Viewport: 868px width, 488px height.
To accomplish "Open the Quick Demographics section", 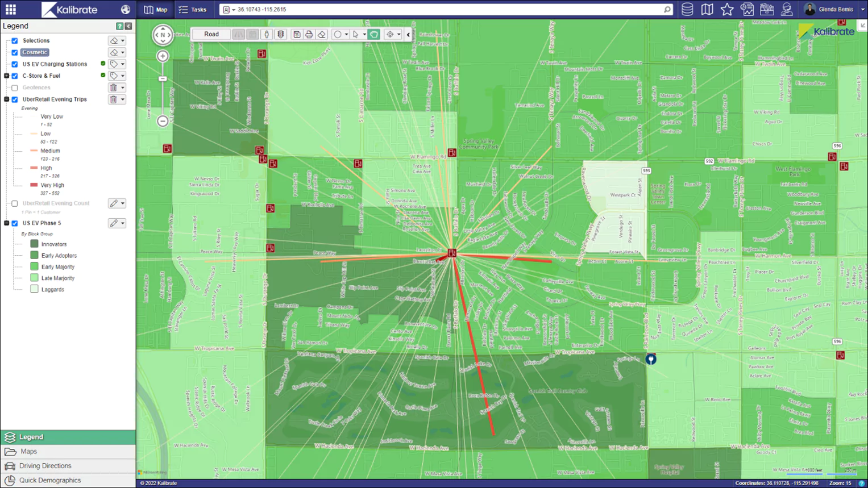I will click(x=50, y=480).
